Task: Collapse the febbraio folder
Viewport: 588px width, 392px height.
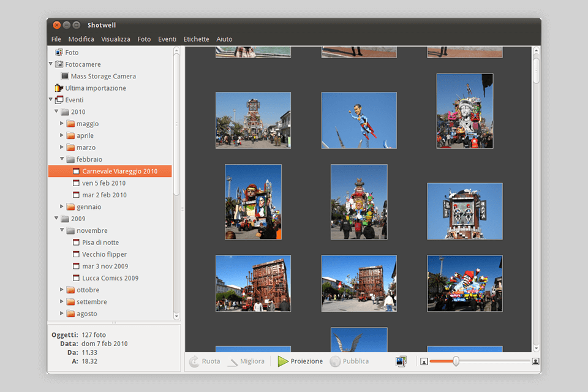Action: pos(62,159)
